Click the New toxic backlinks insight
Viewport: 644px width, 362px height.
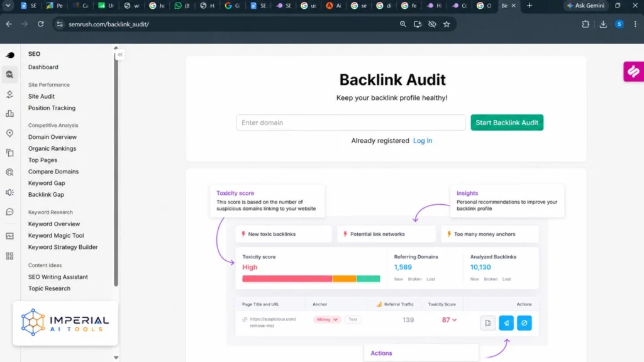pos(284,234)
